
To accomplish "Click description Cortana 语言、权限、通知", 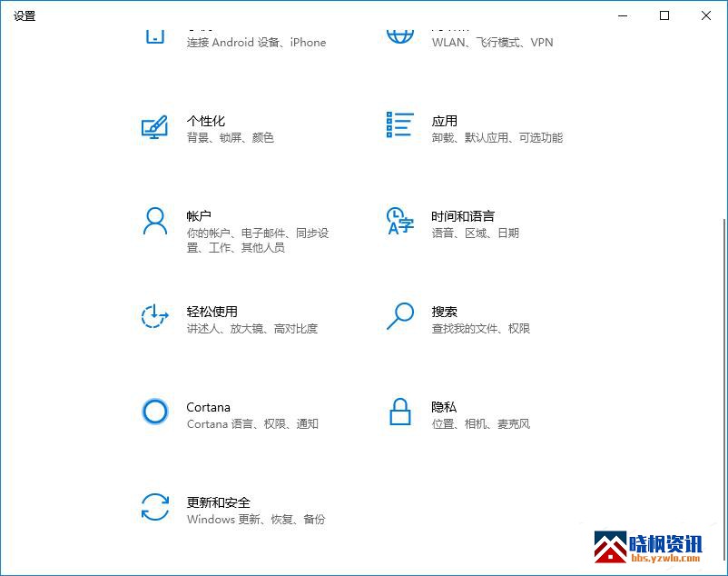I will click(x=252, y=423).
